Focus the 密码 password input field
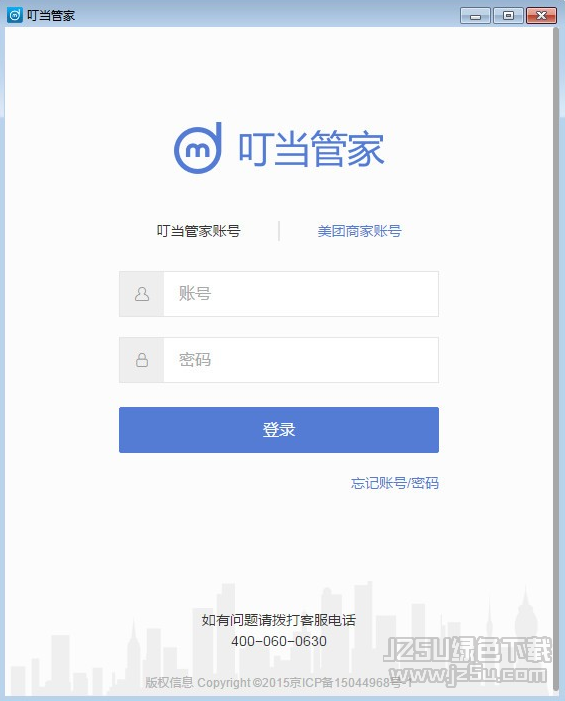The image size is (565, 701). (x=301, y=360)
